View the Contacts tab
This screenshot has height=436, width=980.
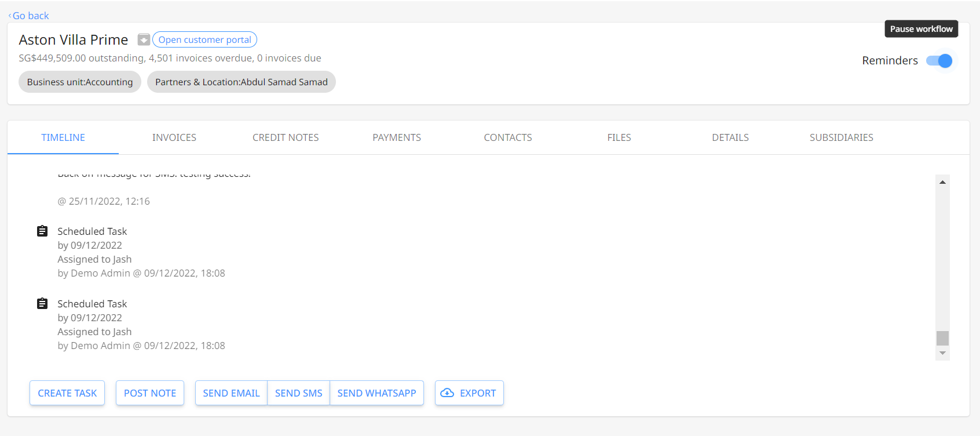coord(508,137)
